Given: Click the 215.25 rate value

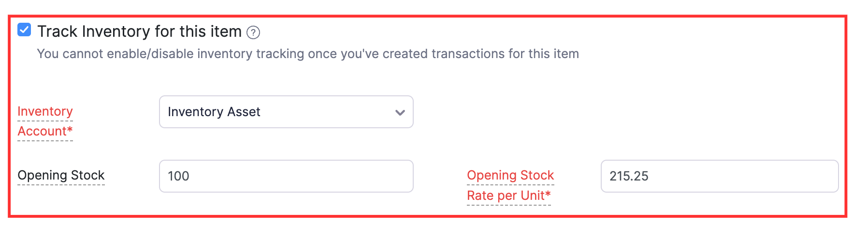Looking at the screenshot, I should 629,176.
